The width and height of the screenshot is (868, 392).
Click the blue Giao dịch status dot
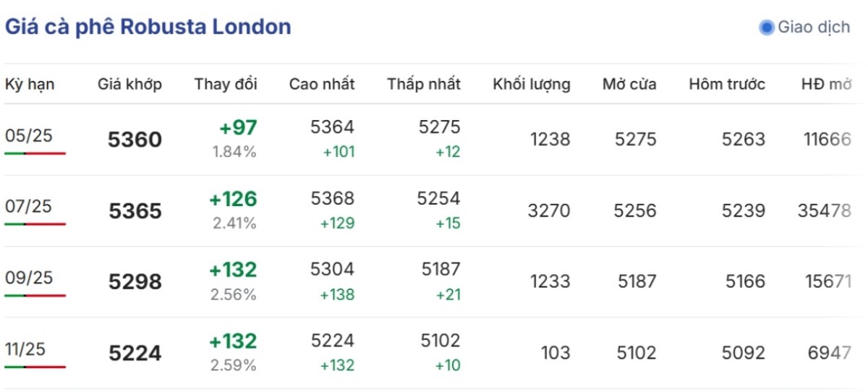[x=766, y=28]
